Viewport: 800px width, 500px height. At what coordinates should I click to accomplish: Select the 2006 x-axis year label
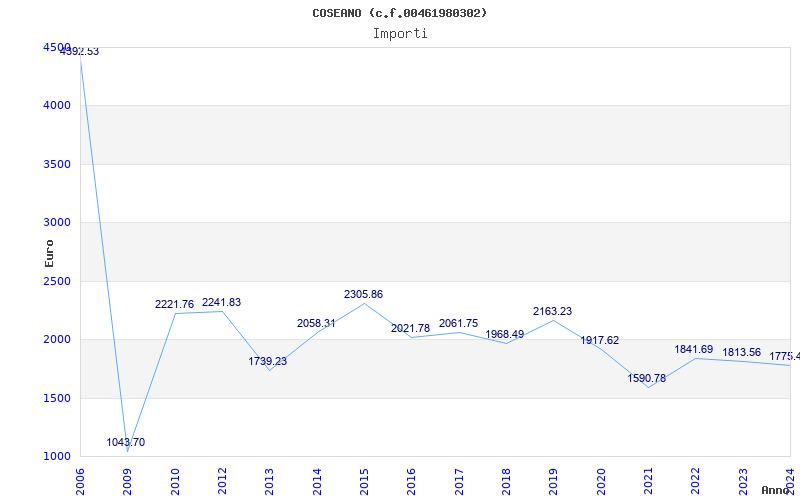tap(80, 481)
